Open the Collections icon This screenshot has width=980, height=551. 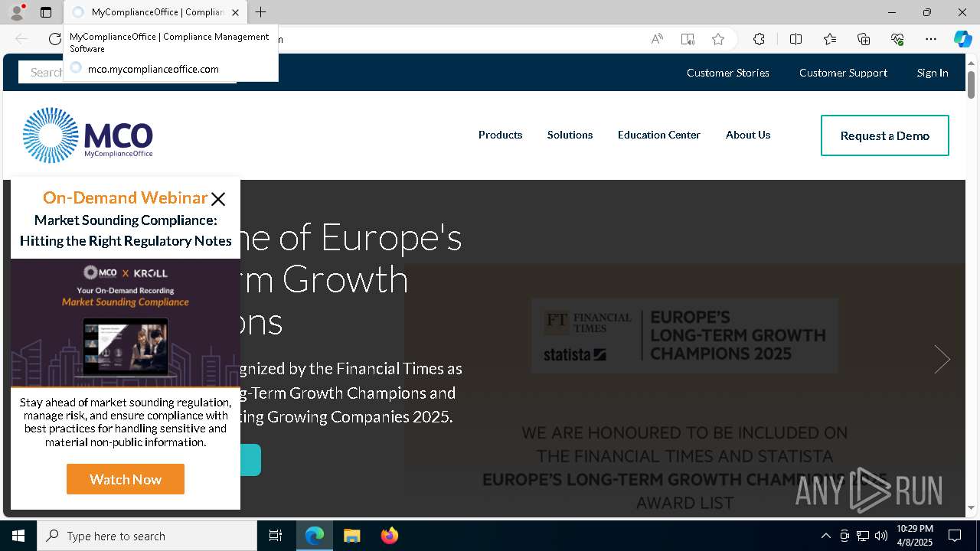(x=864, y=39)
